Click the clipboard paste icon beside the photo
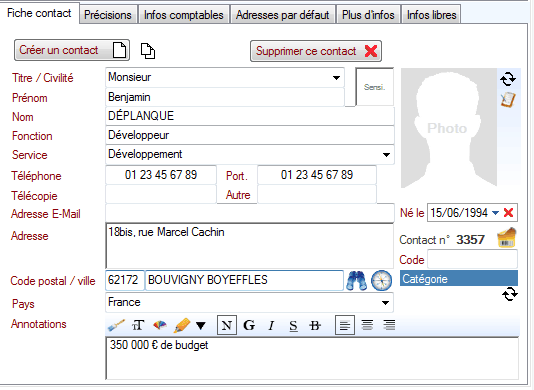The width and height of the screenshot is (534, 390). coord(508,100)
